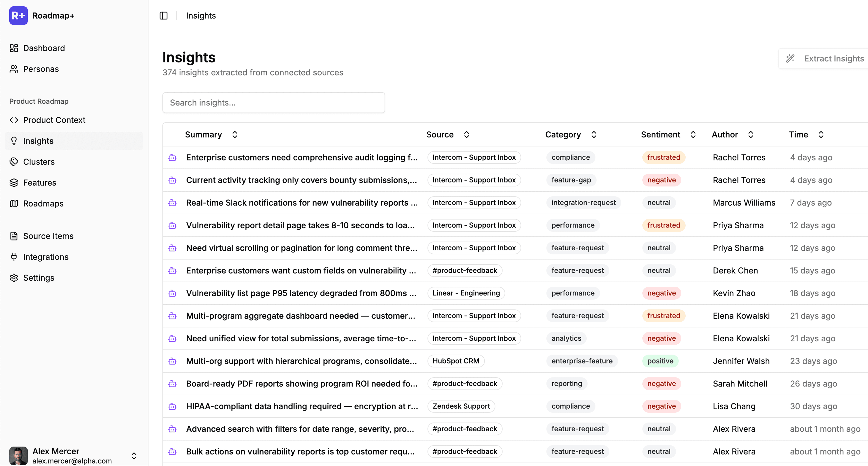The height and width of the screenshot is (466, 868).
Task: Select the Personas icon in the sidebar
Action: click(14, 69)
